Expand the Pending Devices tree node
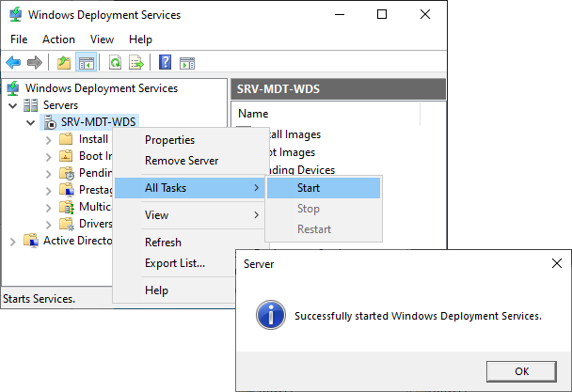The image size is (572, 392). 48,174
